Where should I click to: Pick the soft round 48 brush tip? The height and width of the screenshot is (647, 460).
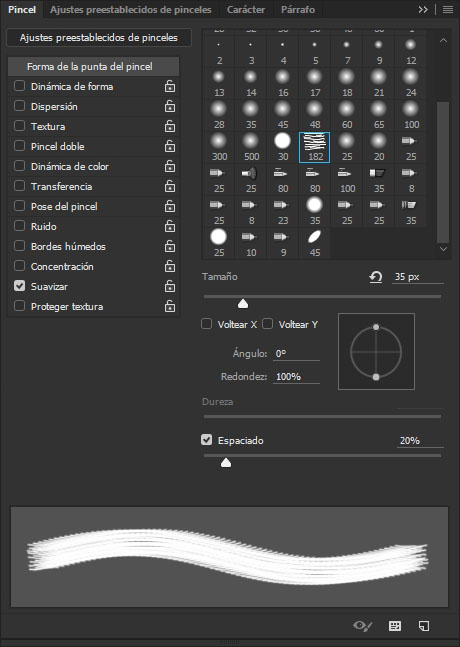(x=314, y=115)
